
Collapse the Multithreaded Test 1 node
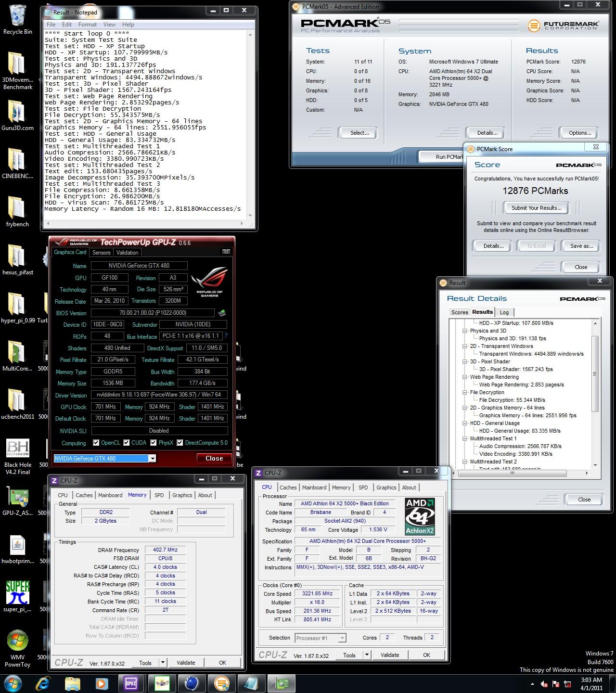pos(465,438)
